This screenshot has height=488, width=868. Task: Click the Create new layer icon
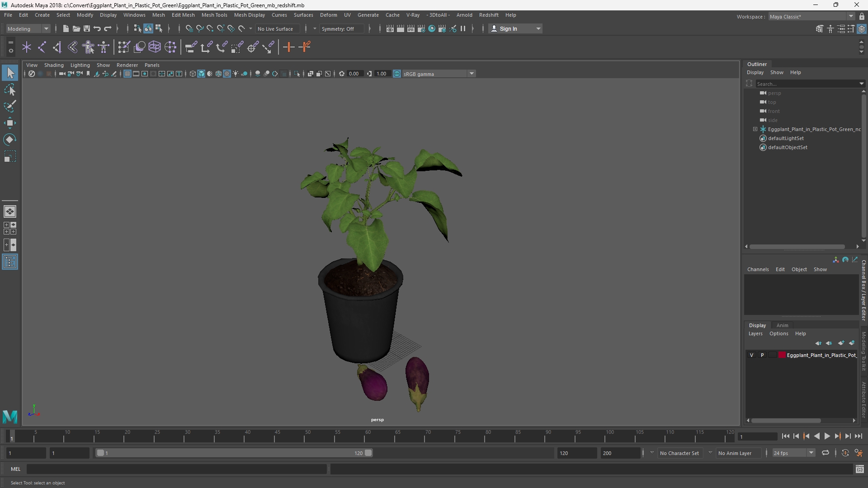[x=841, y=343]
